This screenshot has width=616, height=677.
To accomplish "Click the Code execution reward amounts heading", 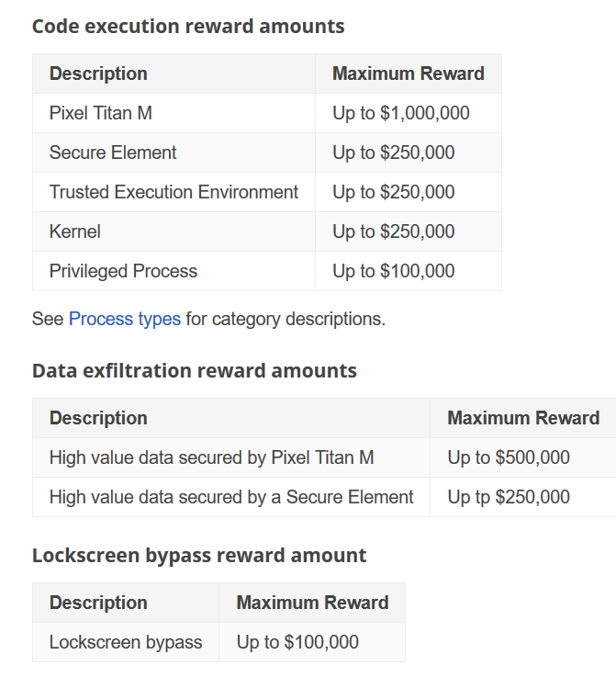I will 188,26.
